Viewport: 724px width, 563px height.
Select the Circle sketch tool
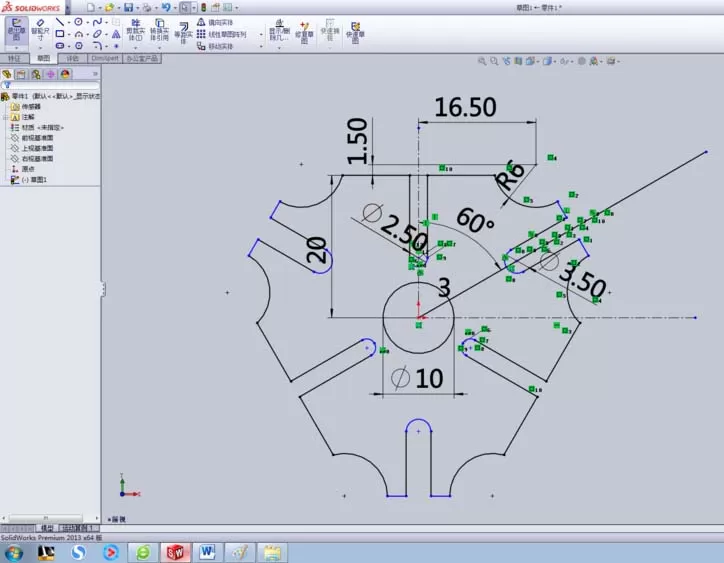click(x=78, y=22)
